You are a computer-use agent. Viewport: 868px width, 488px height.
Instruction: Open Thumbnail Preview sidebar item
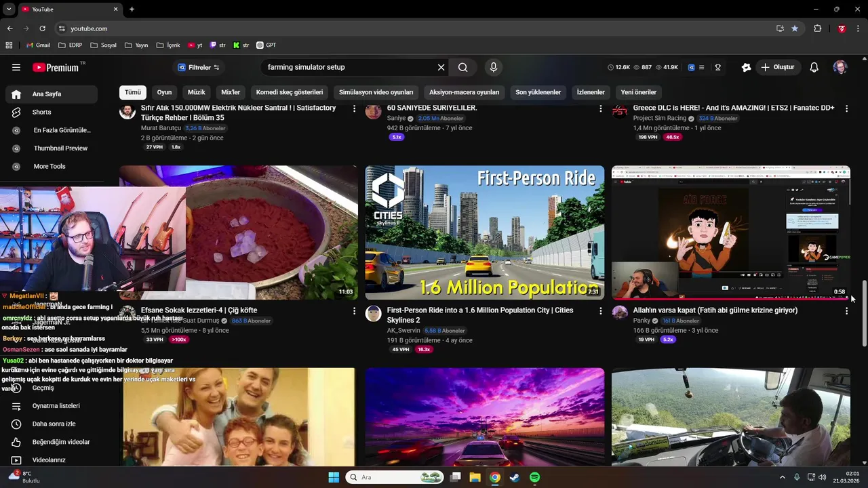[x=51, y=148]
